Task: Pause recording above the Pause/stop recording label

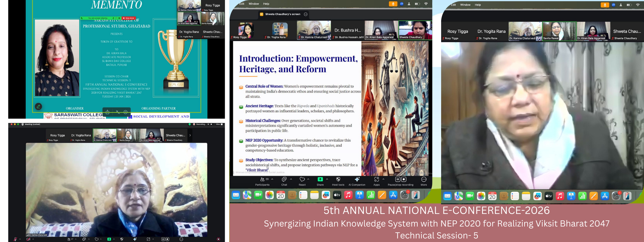Action: (398, 179)
